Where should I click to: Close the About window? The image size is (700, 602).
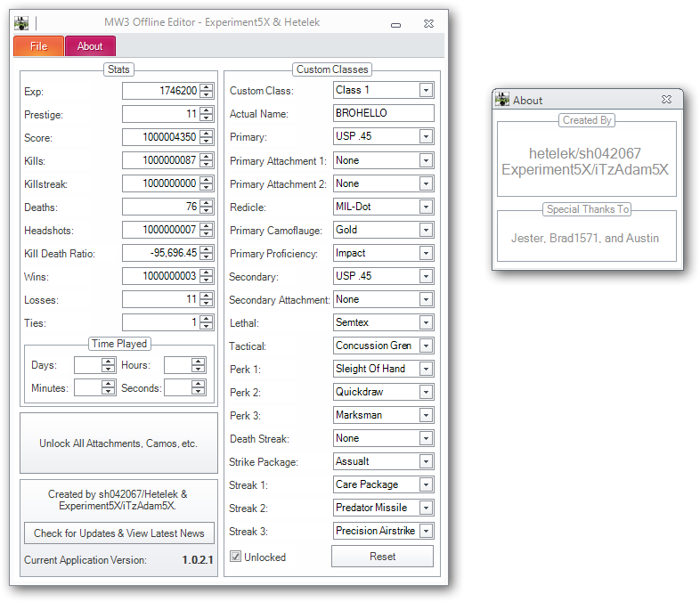pos(666,100)
